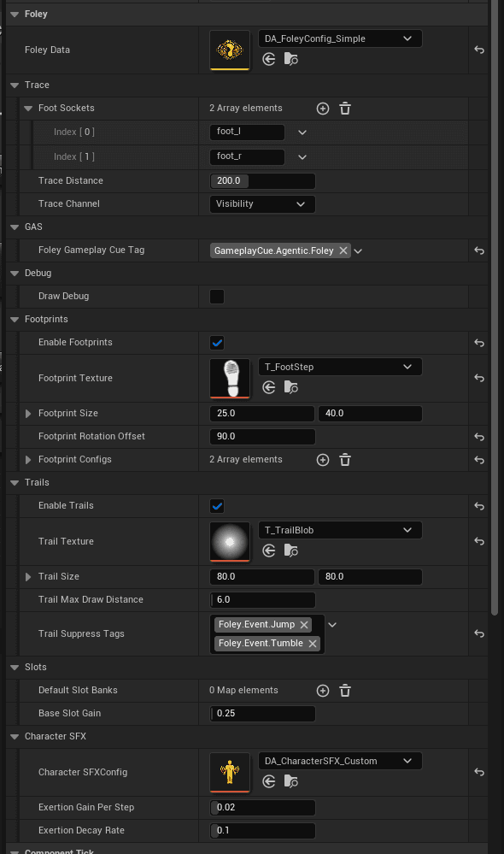
Task: Remove GameplayCue.Agentic.Foley tag
Action: coord(343,250)
